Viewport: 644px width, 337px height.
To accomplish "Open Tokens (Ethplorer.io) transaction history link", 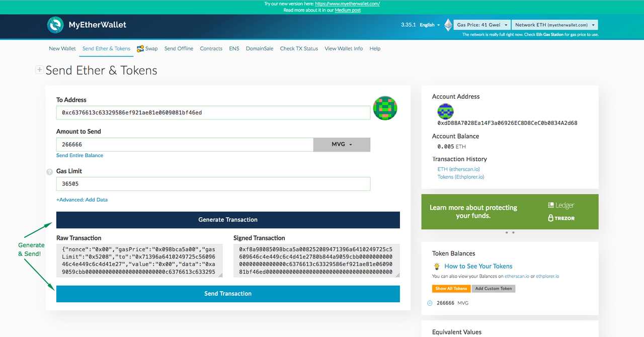I will click(461, 177).
